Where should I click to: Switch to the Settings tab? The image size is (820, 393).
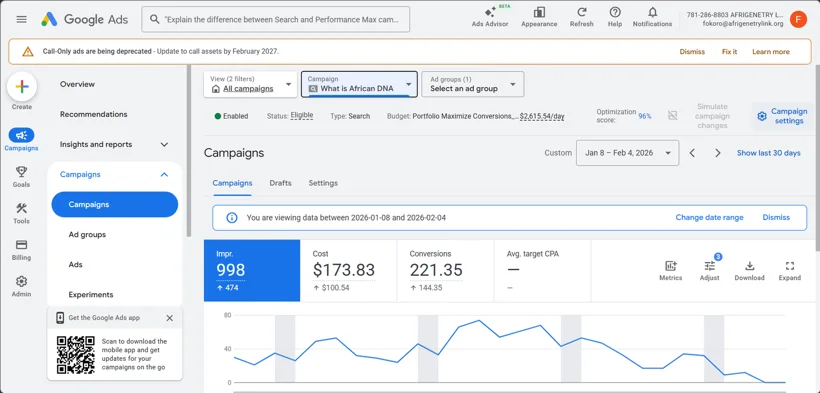323,183
